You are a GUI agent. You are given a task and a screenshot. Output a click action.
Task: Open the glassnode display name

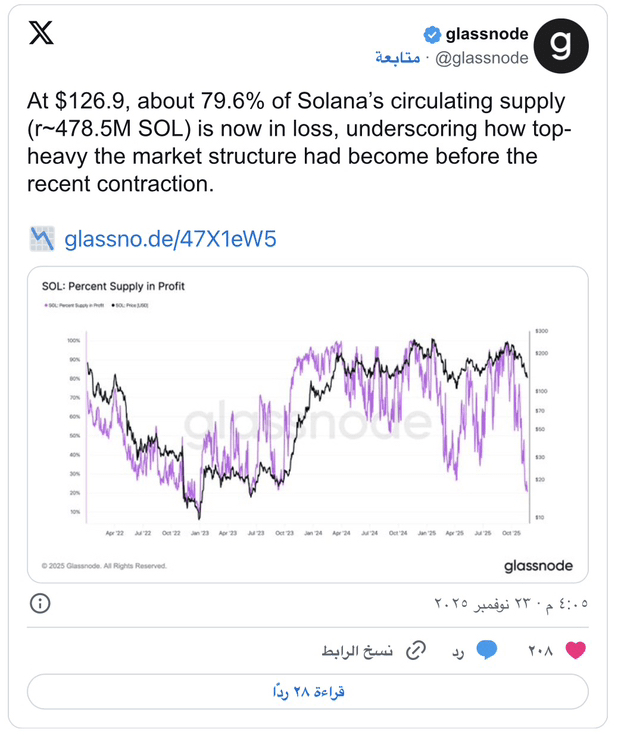486,34
